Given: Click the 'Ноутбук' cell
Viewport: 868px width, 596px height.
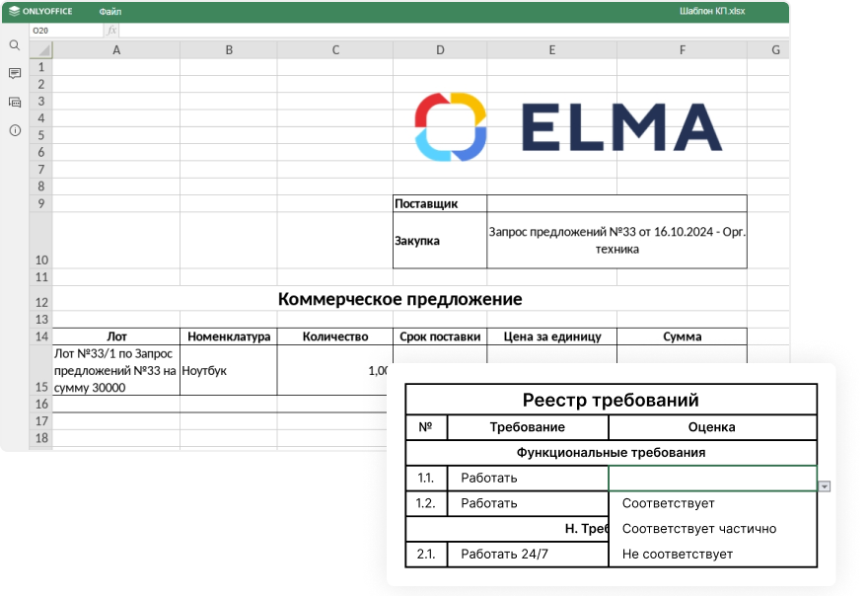Looking at the screenshot, I should click(x=229, y=370).
